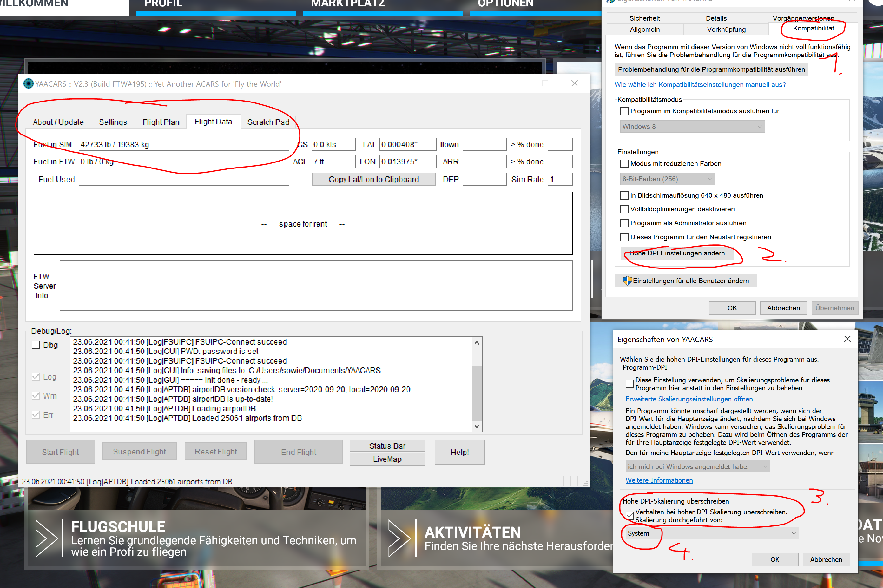Switch to the Details properties tab

pyautogui.click(x=716, y=18)
